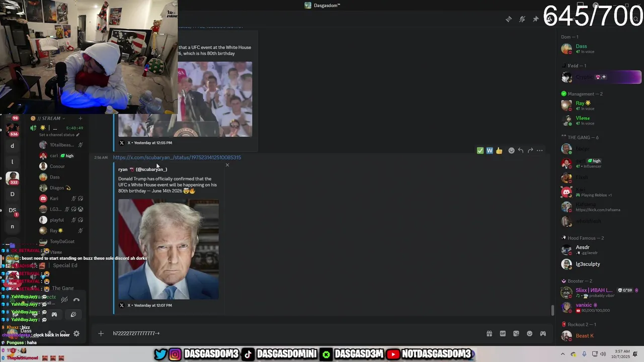Remove embed with the X close button
The image size is (644, 362).
(227, 165)
